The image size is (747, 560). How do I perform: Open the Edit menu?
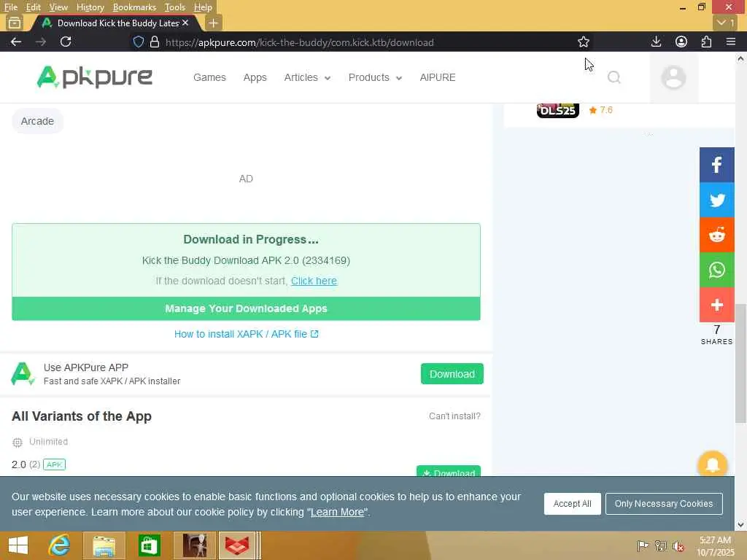(33, 7)
